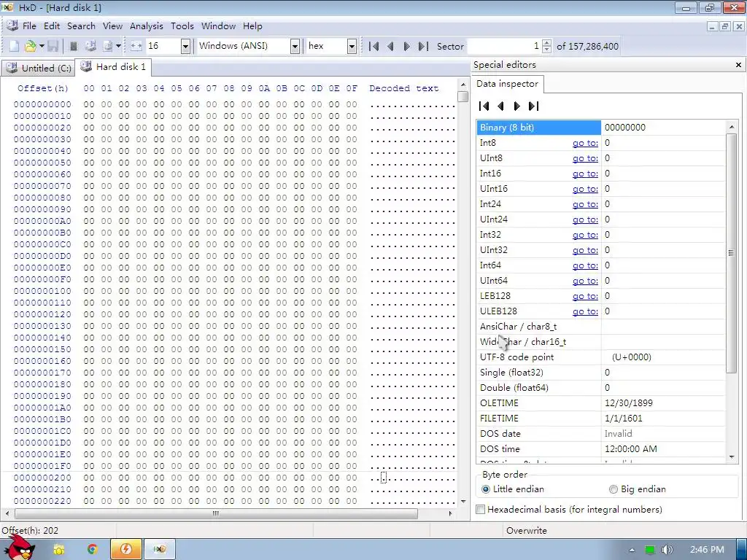Viewport: 747px width, 560px height.
Task: Data inspector: next byte arrow
Action: click(x=517, y=106)
